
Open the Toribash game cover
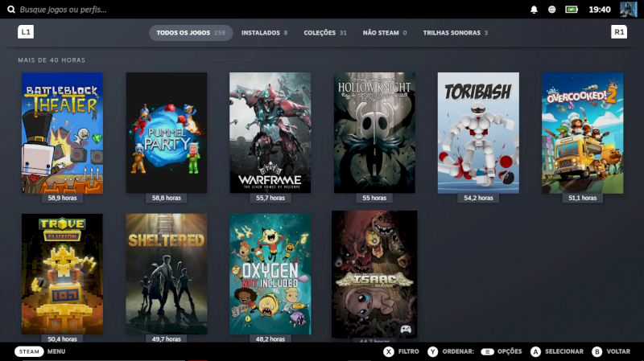[x=478, y=133]
